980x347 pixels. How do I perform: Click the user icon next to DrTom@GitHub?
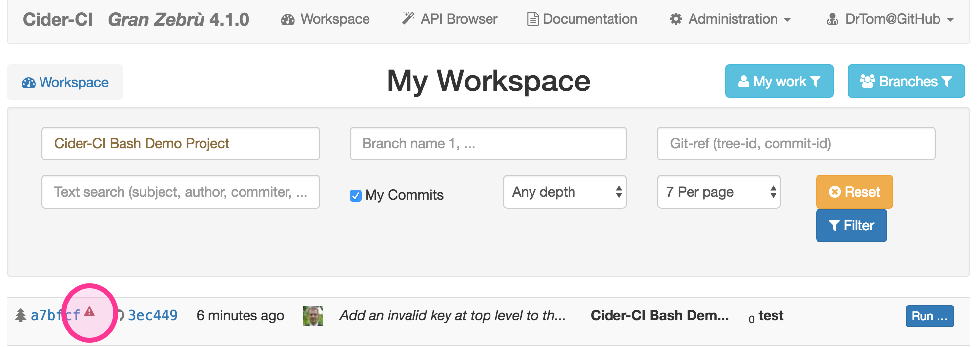tap(832, 19)
